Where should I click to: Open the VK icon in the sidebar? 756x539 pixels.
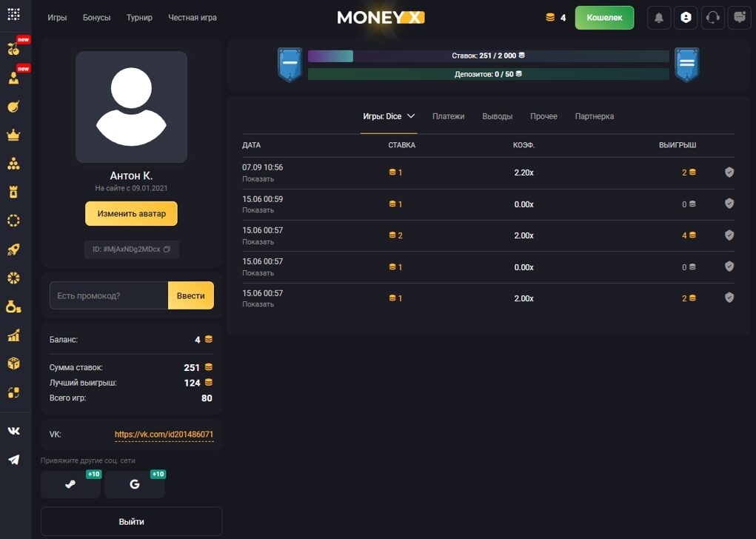tap(13, 431)
